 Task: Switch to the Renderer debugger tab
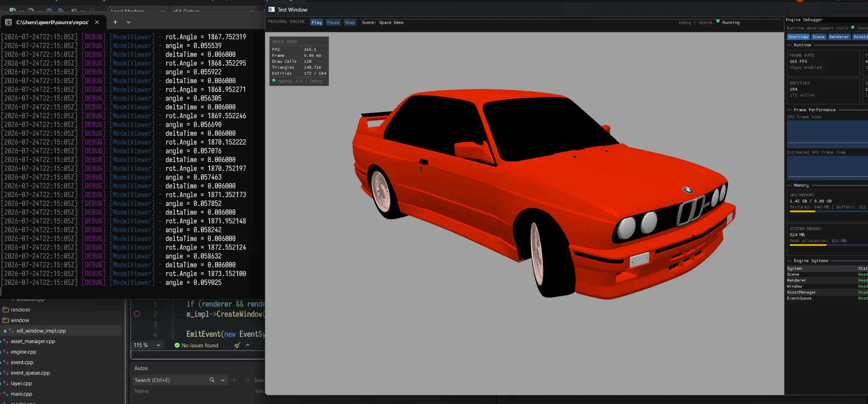(x=839, y=37)
